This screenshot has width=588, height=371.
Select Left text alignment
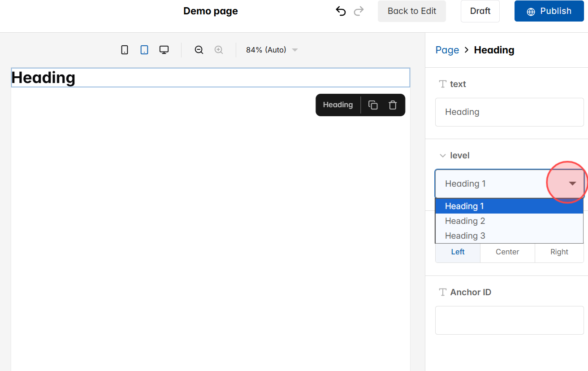point(458,252)
